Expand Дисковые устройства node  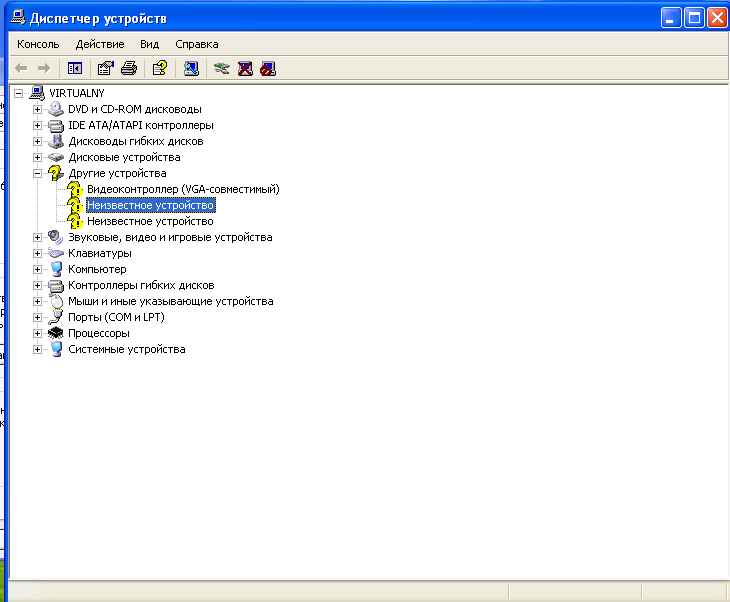tap(37, 157)
